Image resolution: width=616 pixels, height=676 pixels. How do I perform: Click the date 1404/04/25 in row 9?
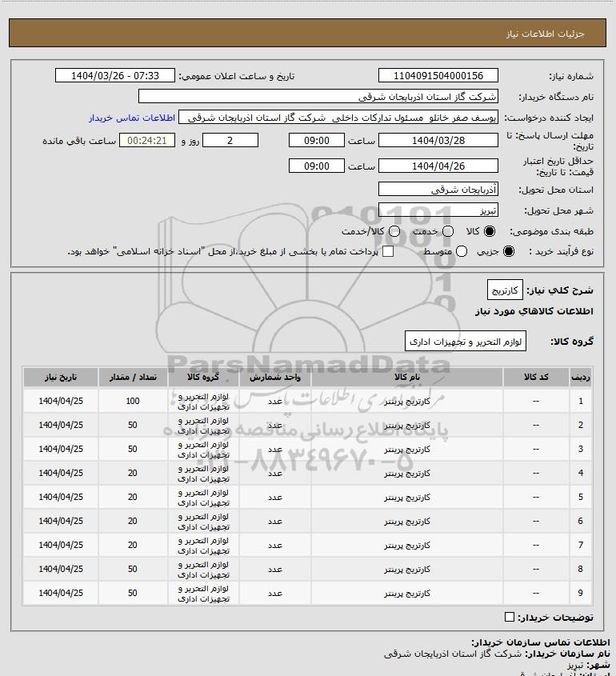click(61, 594)
